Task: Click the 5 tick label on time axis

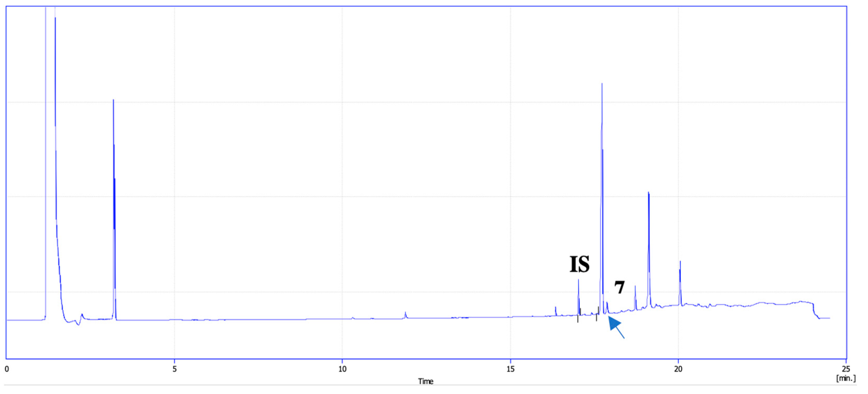Action: (x=175, y=369)
